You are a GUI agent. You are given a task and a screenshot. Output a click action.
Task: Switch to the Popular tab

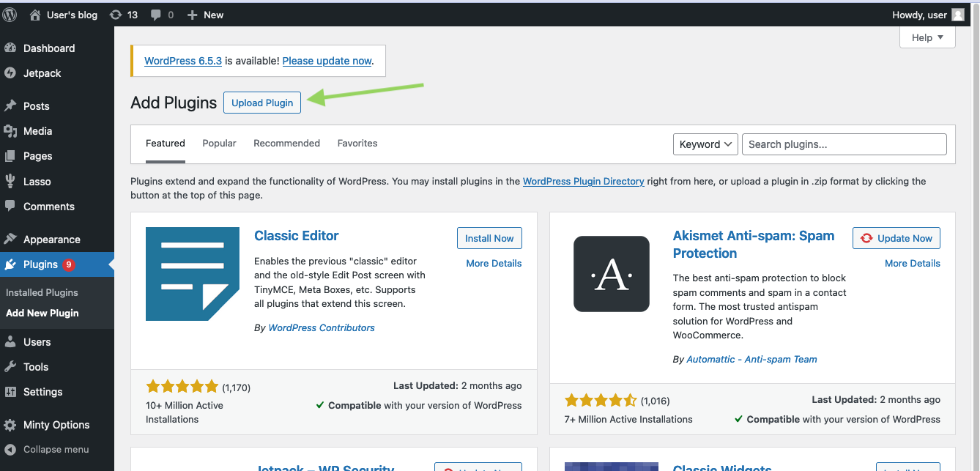[220, 144]
